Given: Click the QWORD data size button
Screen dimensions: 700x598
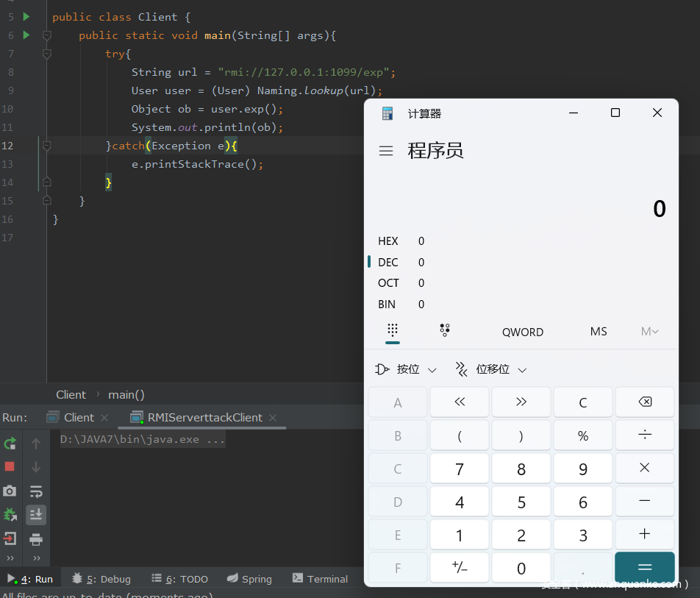Looking at the screenshot, I should point(523,332).
